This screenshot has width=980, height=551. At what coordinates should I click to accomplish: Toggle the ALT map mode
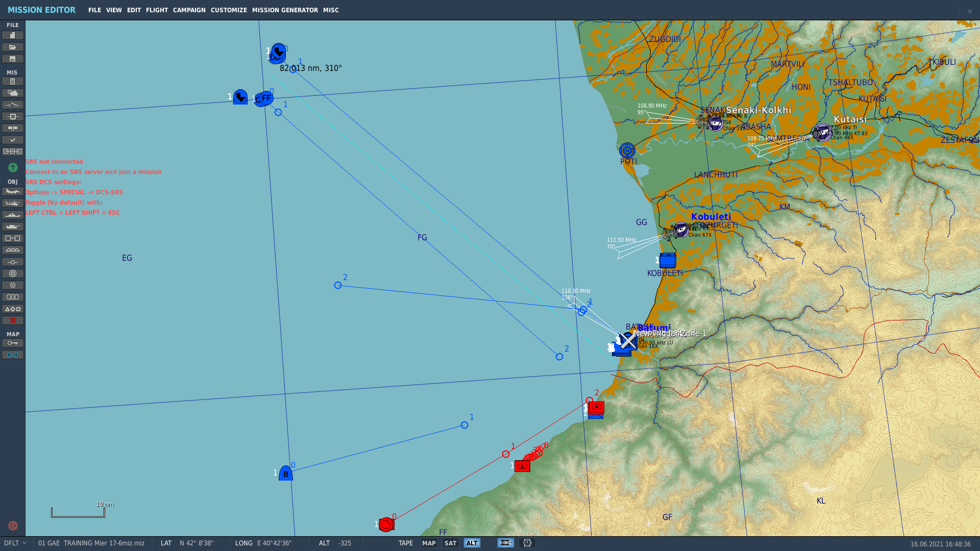click(472, 543)
